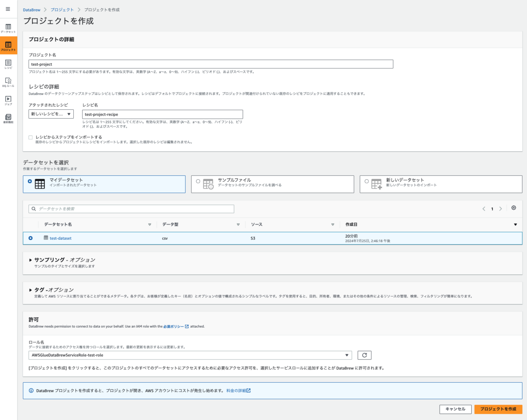527x420 pixels.
Task: Sort by 作成日 column arrow
Action: (x=515, y=224)
